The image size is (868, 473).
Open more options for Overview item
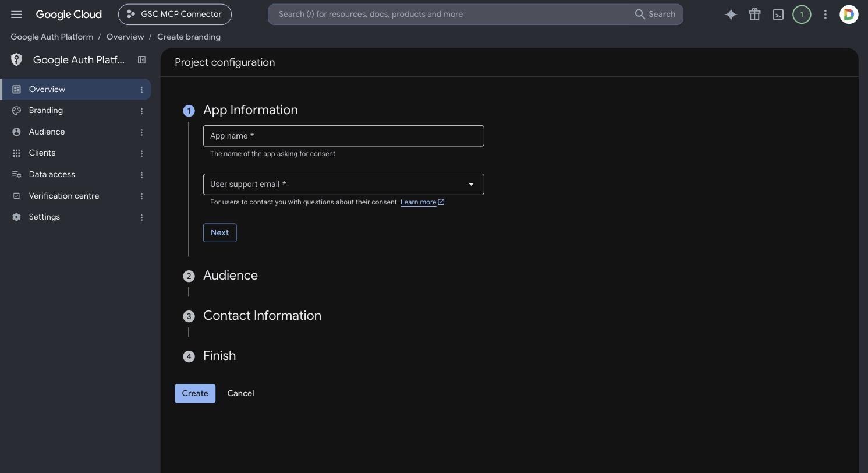(141, 90)
